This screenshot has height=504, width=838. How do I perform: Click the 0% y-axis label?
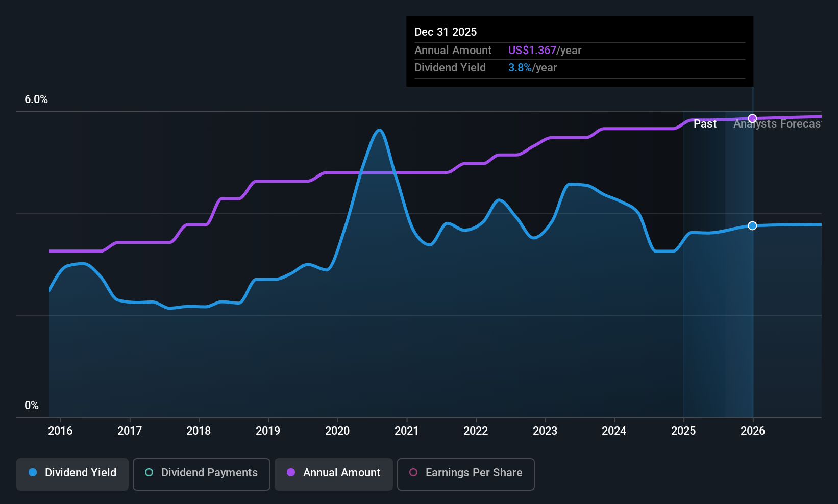pos(32,406)
